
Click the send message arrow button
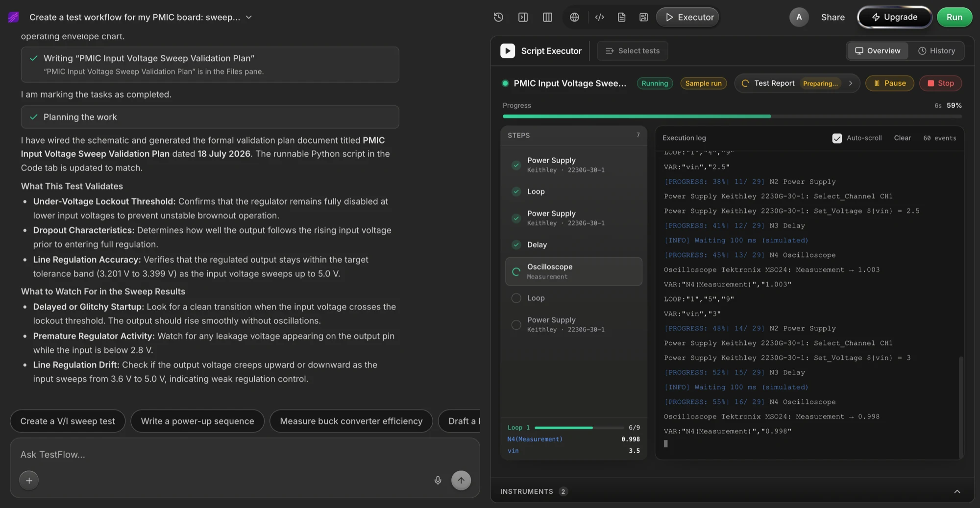(x=461, y=481)
